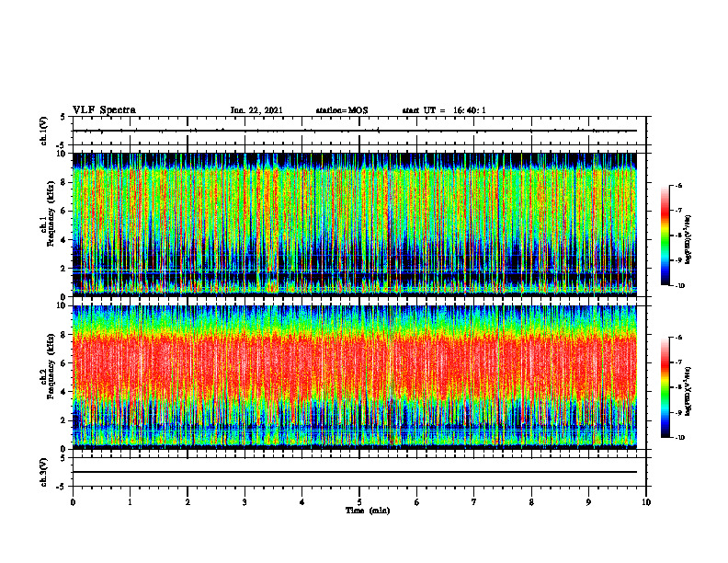The image size is (728, 563).
Task: Click inside the ch.2 spectrogram panel
Action: tap(355, 377)
